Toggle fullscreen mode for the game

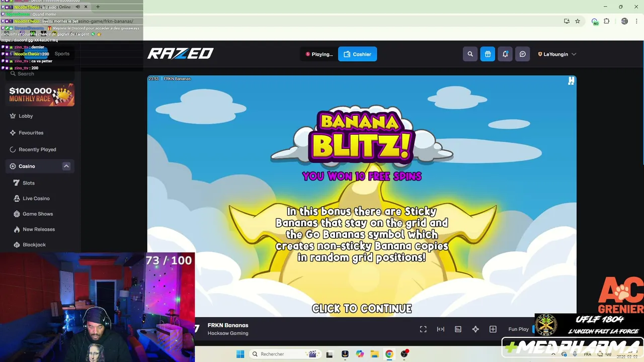tap(423, 329)
